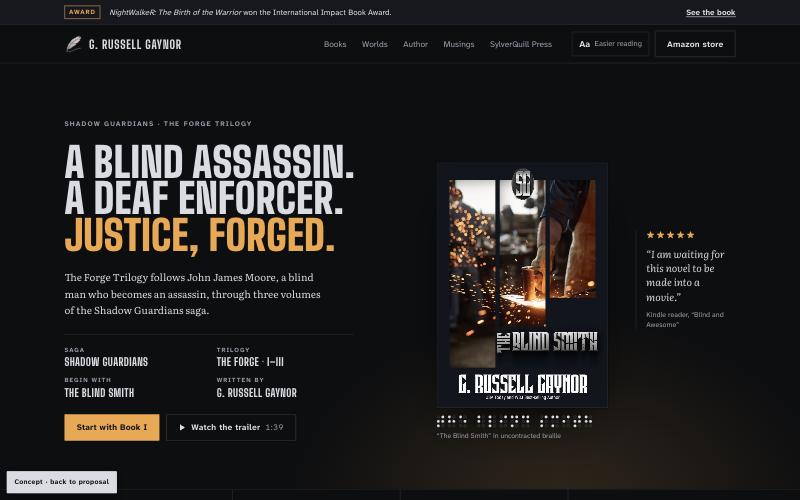Viewport: 800px width, 500px height.
Task: Visit the SylverQuill Press nav link
Action: coord(520,44)
